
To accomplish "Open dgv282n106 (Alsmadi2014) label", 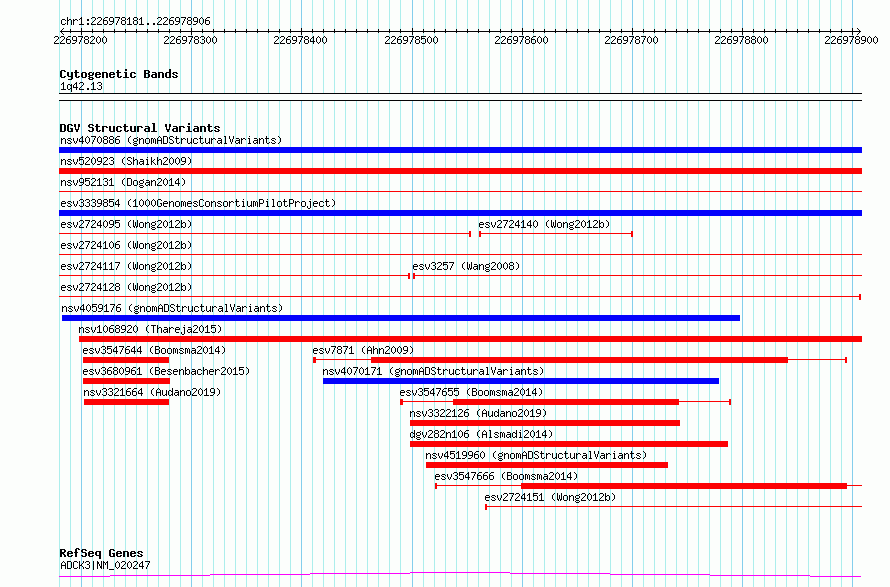I will pos(481,434).
